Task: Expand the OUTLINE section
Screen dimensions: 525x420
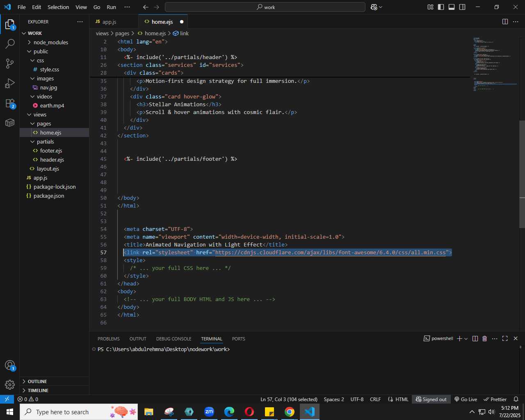Action: pos(54,381)
